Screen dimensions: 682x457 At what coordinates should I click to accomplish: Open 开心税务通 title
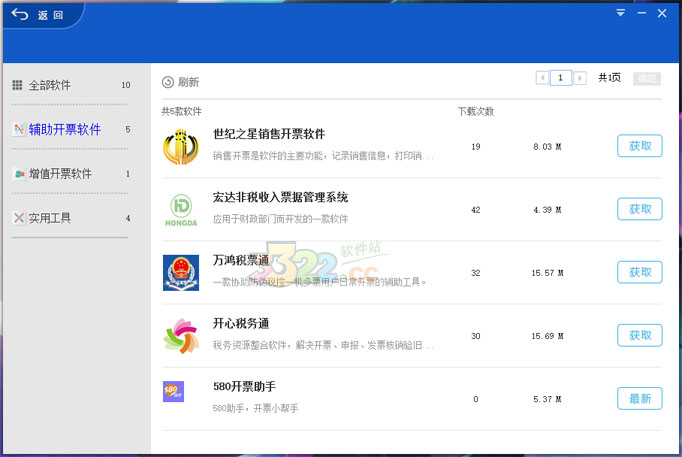click(x=241, y=324)
